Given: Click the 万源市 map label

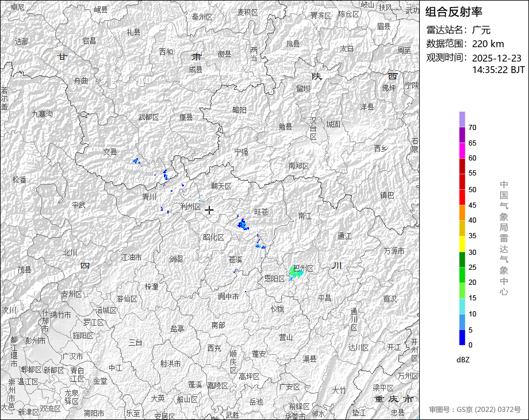Looking at the screenshot, I should 394,251.
